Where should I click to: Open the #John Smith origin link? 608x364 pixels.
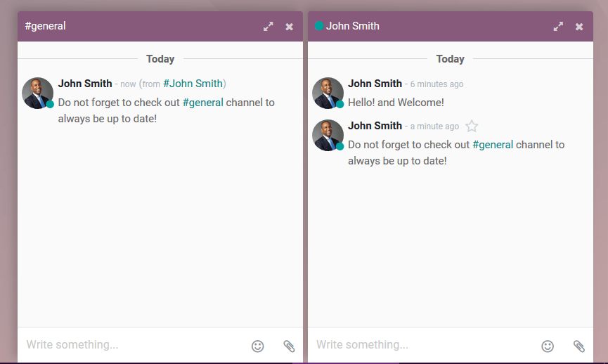(193, 84)
